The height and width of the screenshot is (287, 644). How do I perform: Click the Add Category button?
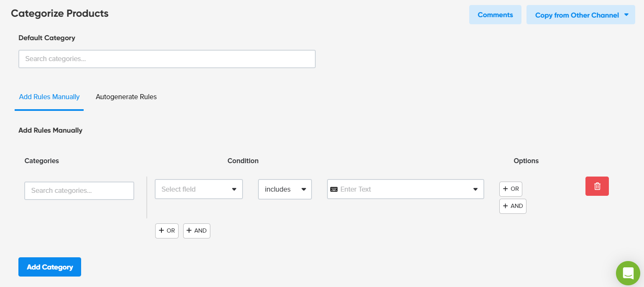click(x=49, y=266)
